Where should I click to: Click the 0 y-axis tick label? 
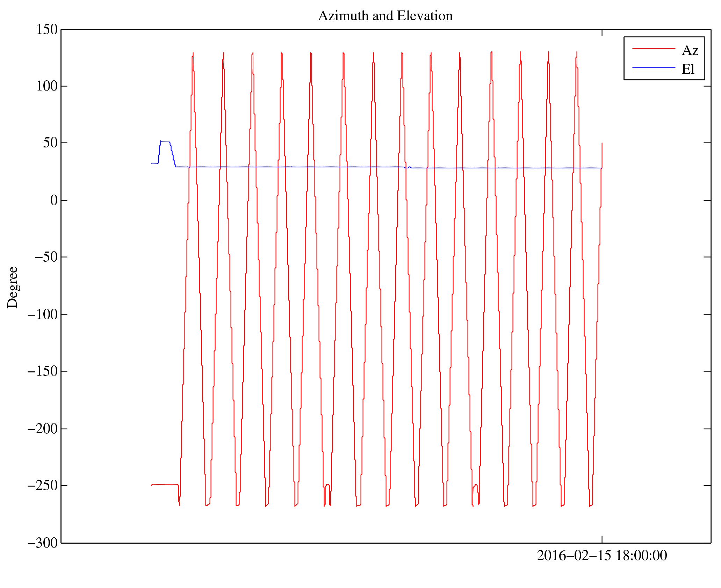[54, 201]
